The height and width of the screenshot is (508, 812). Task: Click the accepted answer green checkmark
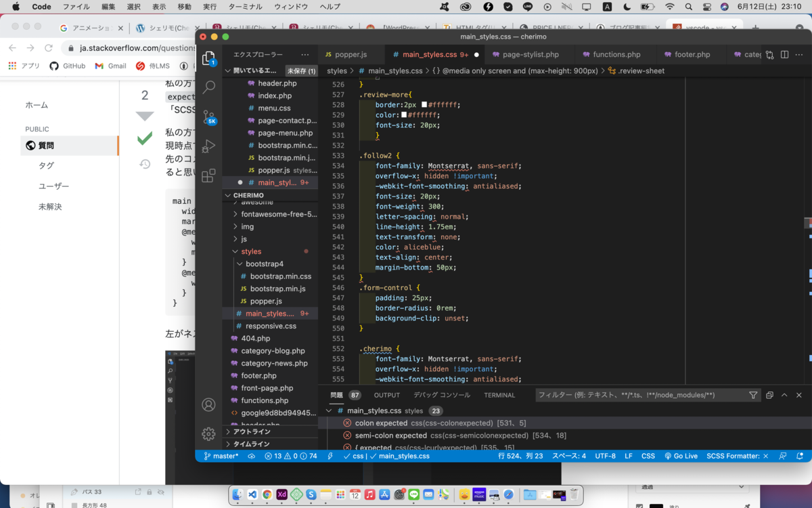click(145, 139)
